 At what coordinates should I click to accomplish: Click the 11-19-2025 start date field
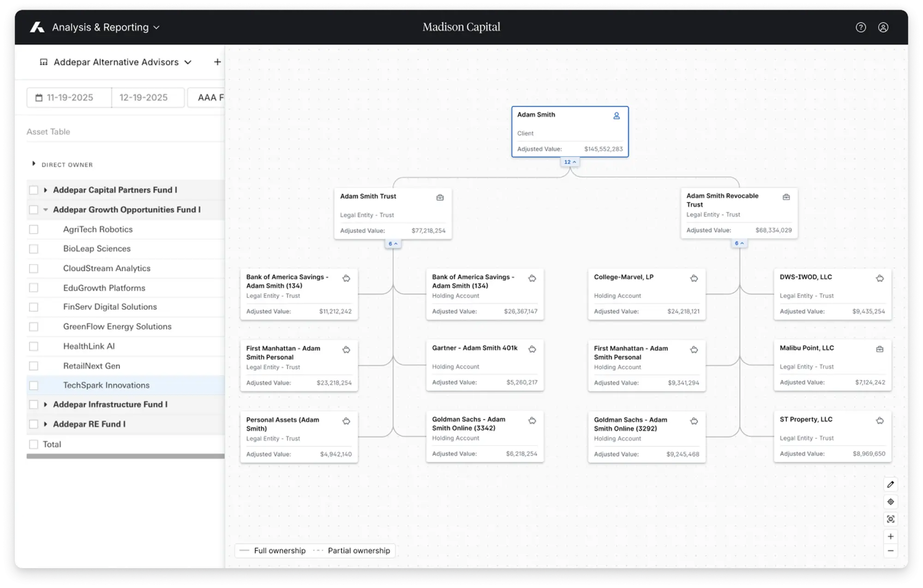pos(69,97)
